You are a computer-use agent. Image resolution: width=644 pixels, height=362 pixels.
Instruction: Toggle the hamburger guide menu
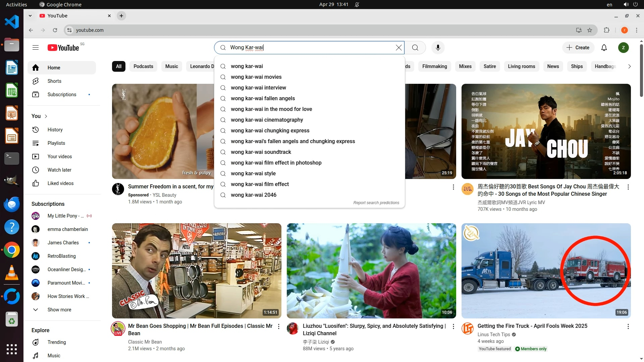[36, 48]
